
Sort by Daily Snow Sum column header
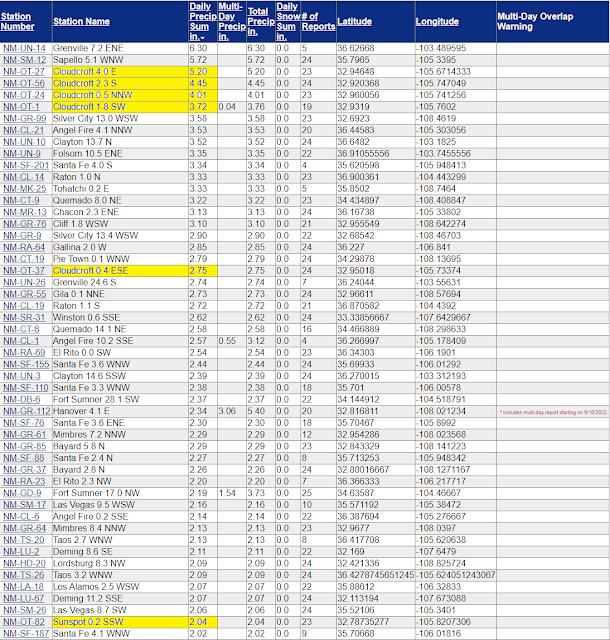click(x=288, y=22)
